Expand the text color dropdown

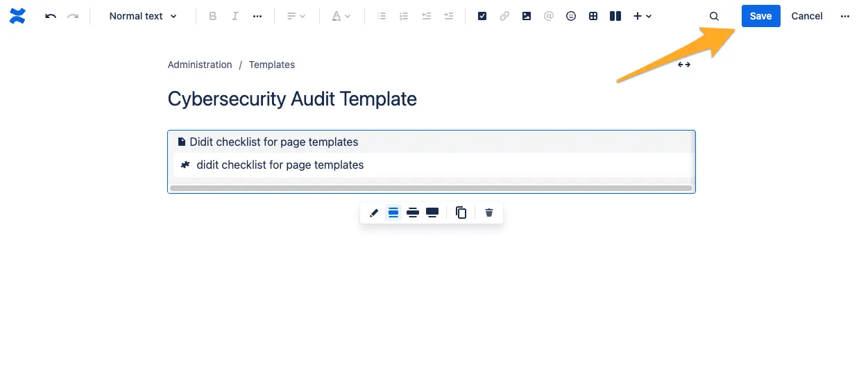tap(341, 16)
